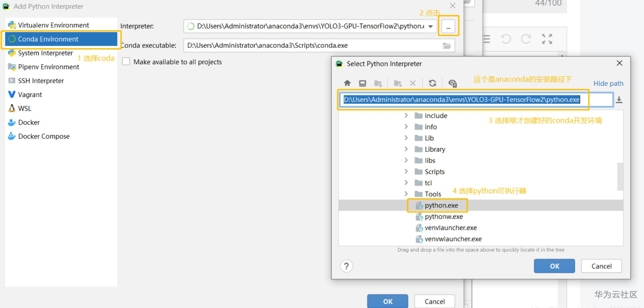Expand the include folder
The height and width of the screenshot is (308, 644).
[406, 115]
